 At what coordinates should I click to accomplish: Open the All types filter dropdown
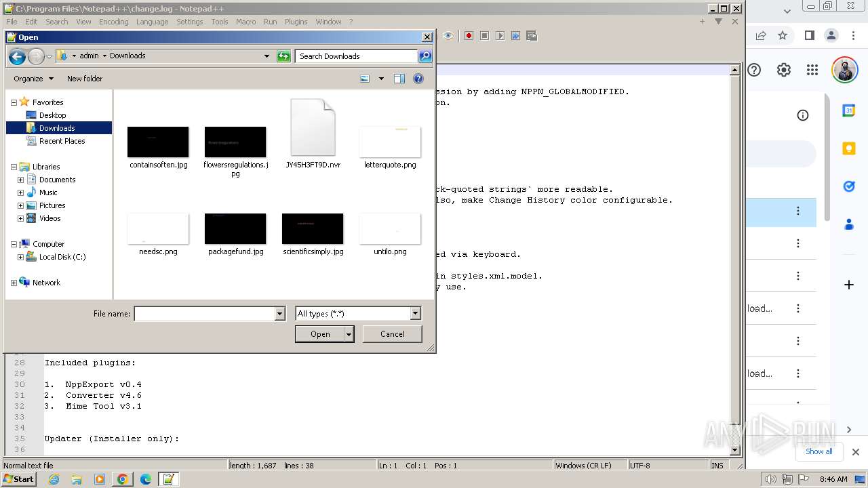coord(416,314)
